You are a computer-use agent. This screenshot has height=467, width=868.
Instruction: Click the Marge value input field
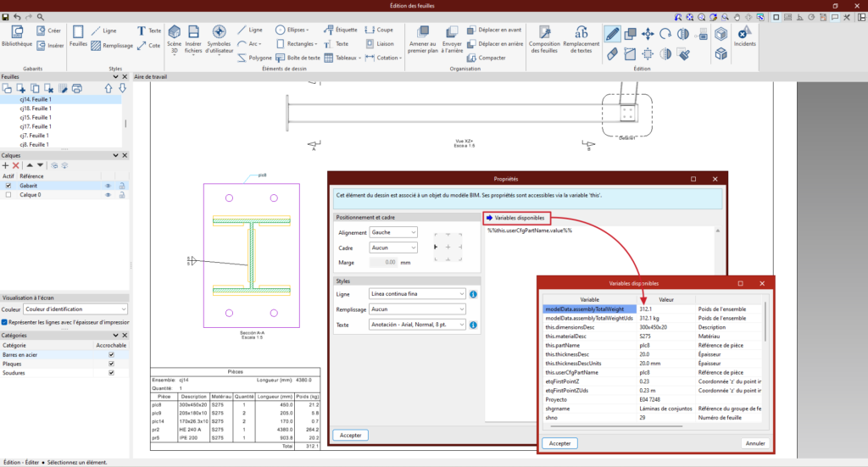(x=382, y=262)
